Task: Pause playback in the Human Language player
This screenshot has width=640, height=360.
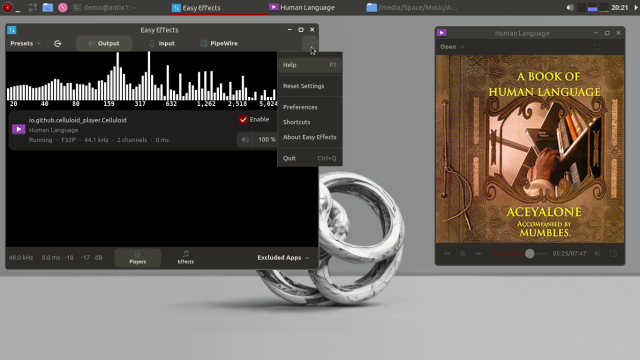Action: 462,253
